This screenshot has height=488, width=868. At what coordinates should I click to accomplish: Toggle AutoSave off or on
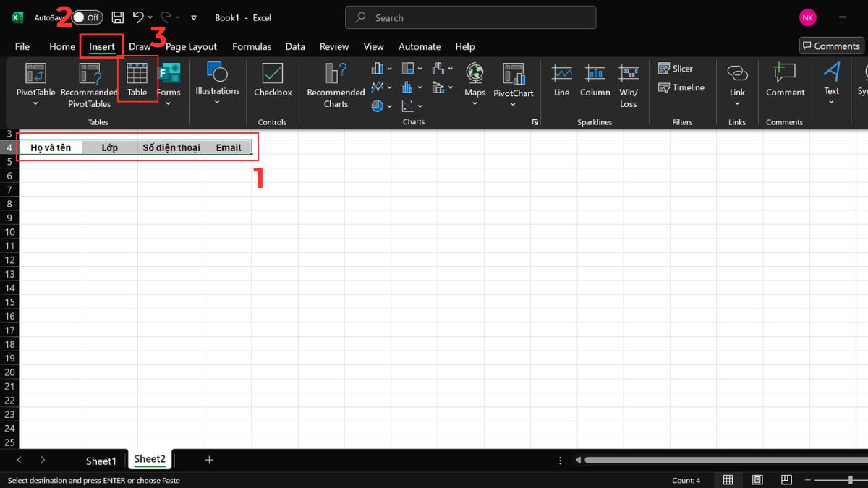[86, 17]
